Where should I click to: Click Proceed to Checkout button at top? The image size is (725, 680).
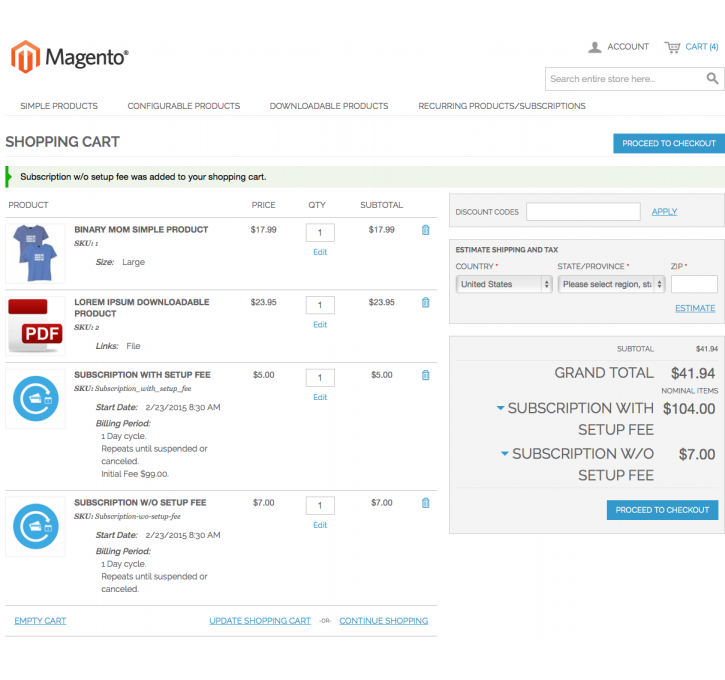point(669,143)
